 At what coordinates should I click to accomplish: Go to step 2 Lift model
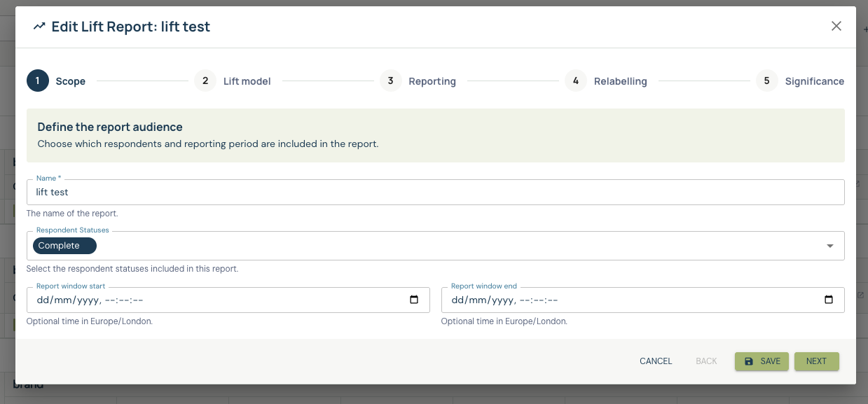pyautogui.click(x=233, y=81)
